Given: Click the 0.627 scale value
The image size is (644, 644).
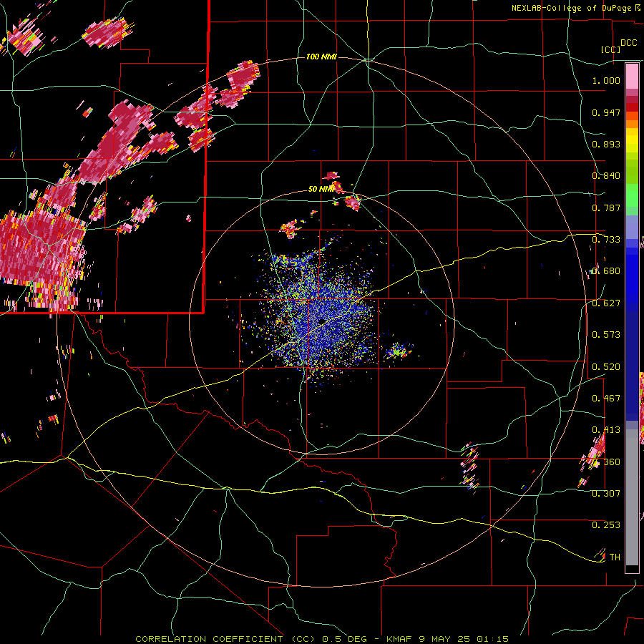Looking at the screenshot, I should [x=606, y=303].
